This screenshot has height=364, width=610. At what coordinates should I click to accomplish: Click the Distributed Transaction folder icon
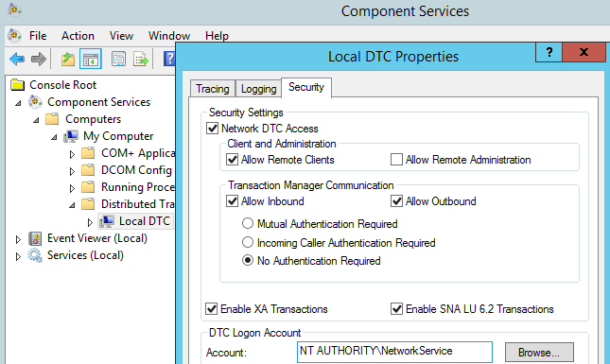pos(88,204)
